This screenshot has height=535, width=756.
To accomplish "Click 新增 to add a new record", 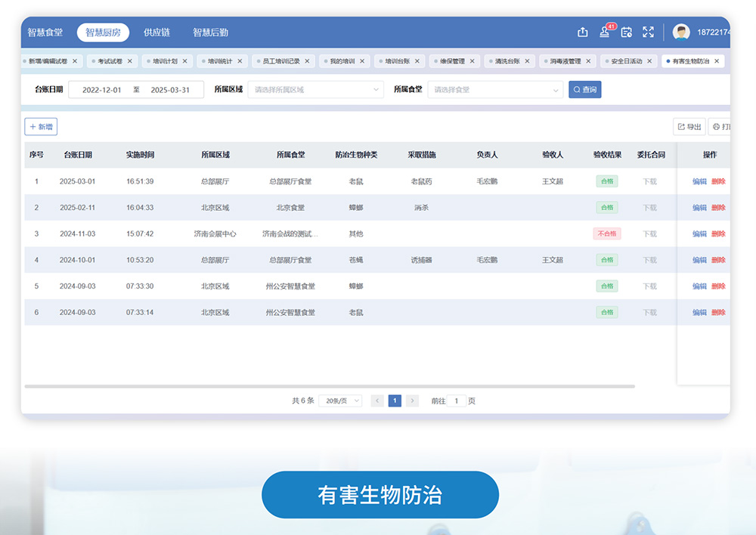I will (41, 126).
